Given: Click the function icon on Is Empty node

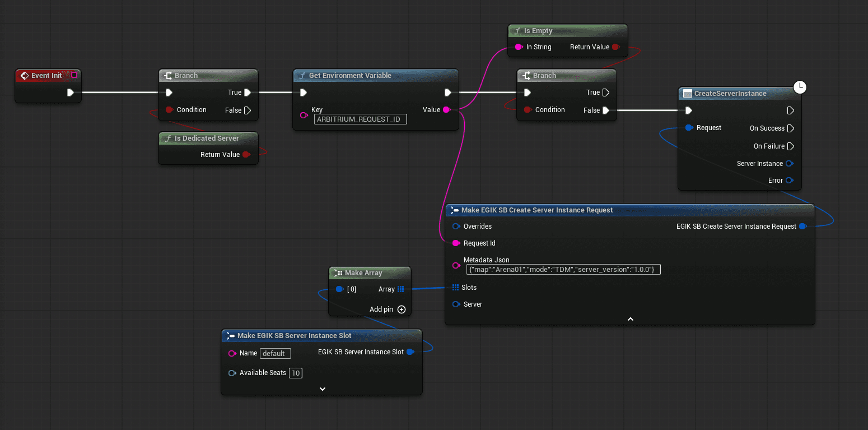Looking at the screenshot, I should [x=517, y=30].
